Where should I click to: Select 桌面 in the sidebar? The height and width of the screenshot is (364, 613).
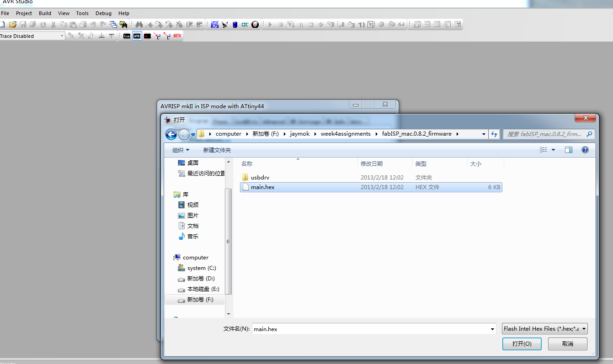[x=188, y=163]
